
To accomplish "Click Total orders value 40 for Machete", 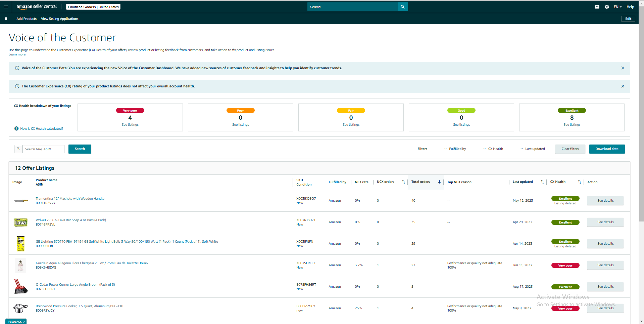I will coord(413,201).
